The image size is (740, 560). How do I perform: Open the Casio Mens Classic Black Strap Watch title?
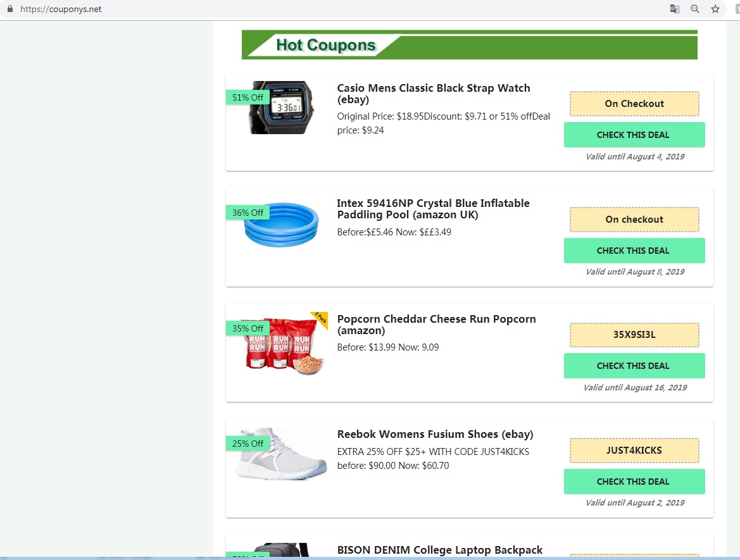(x=433, y=94)
